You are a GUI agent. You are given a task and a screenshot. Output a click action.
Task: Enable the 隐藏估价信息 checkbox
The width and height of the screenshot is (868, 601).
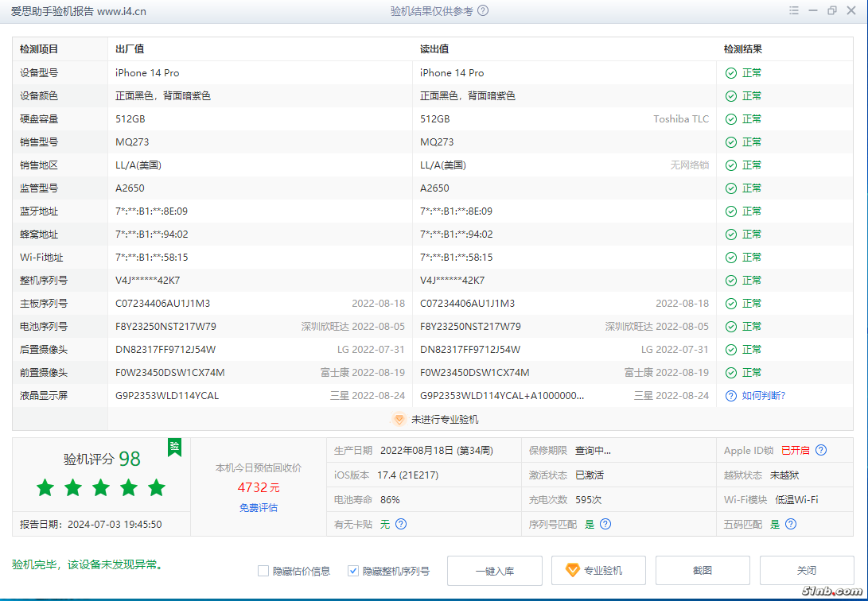[x=263, y=571]
